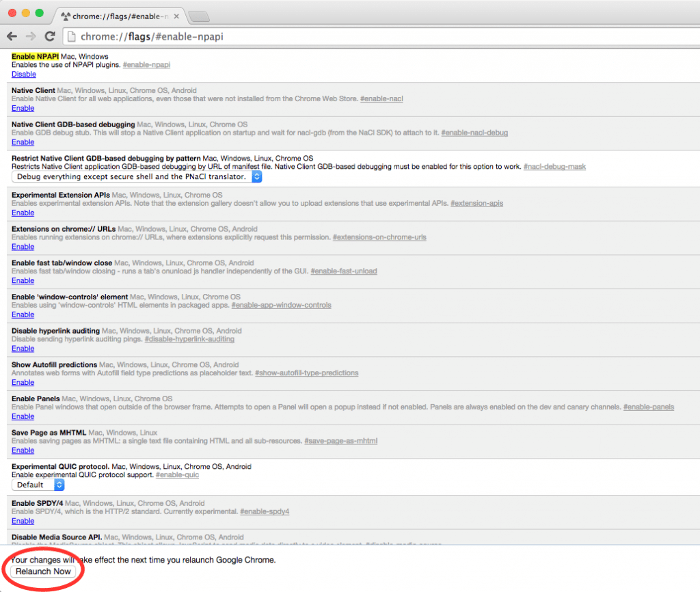Go back using the browser back arrow
This screenshot has height=592, width=700.
(x=12, y=36)
